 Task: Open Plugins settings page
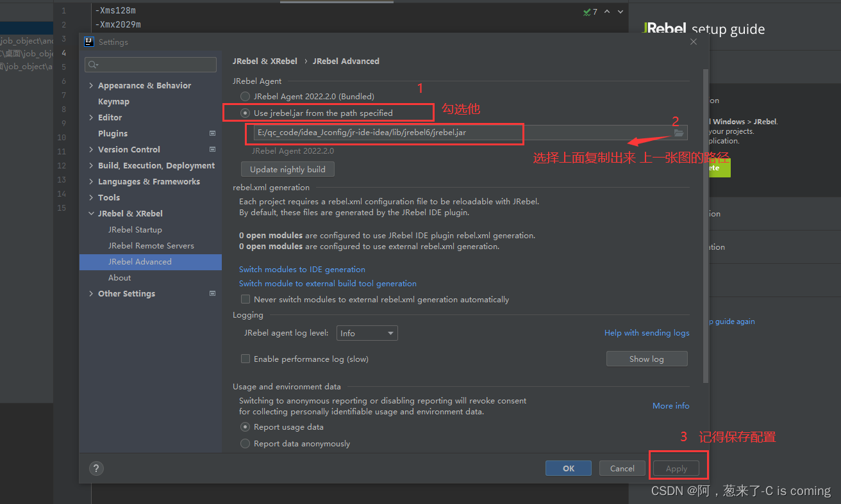tap(113, 133)
